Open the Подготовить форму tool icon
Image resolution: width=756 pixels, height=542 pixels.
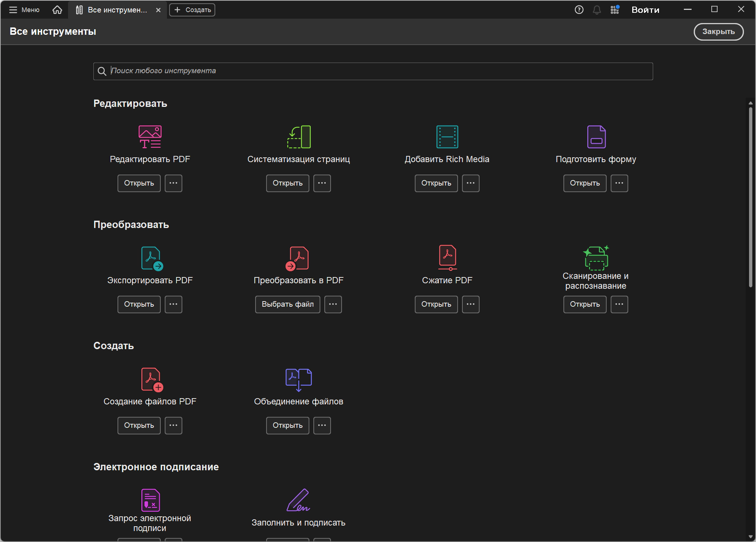click(x=596, y=137)
